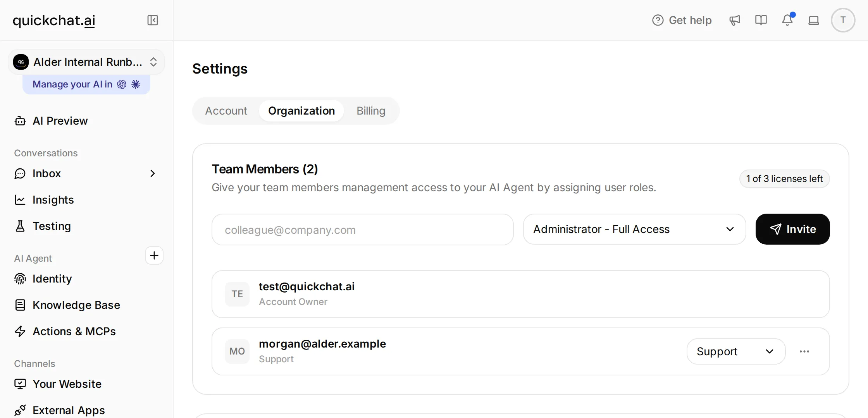The height and width of the screenshot is (418, 868).
Task: Open Administrator - Full Access role dropdown
Action: (634, 229)
